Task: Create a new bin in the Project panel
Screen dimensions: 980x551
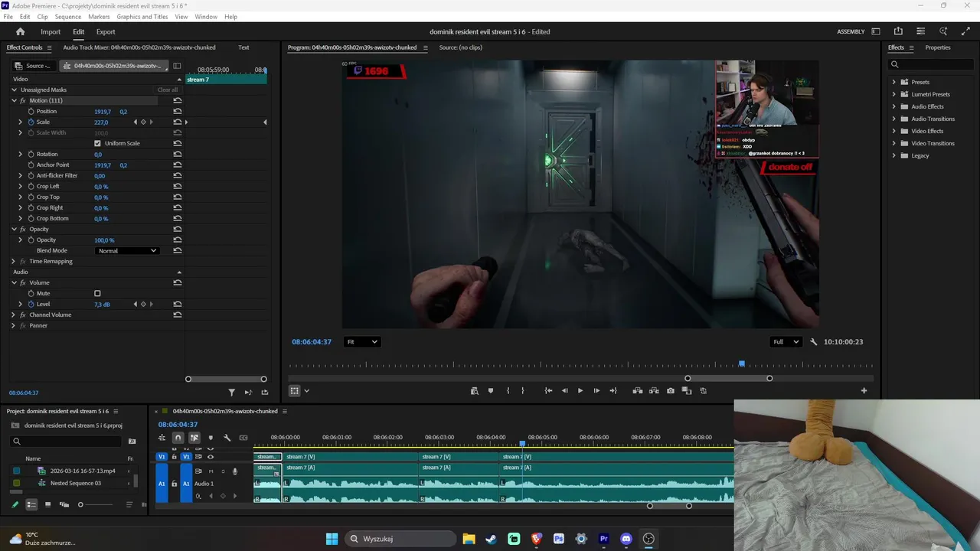Action: click(132, 441)
